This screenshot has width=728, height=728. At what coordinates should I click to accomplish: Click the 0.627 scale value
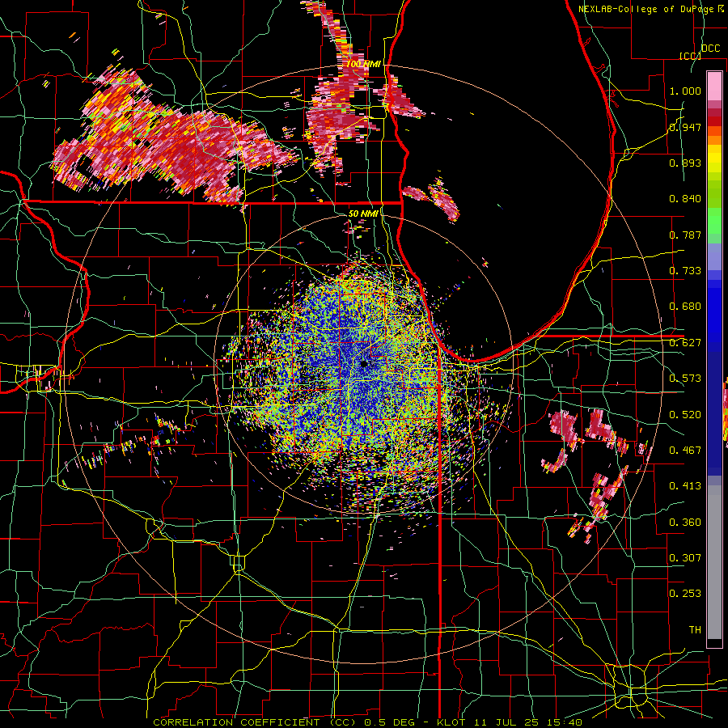[685, 343]
